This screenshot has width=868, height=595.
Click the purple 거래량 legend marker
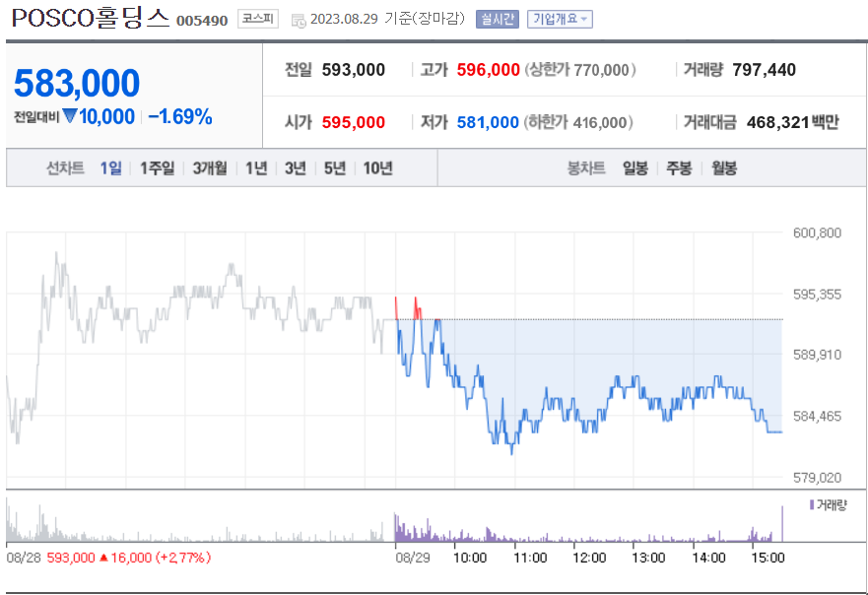(812, 504)
